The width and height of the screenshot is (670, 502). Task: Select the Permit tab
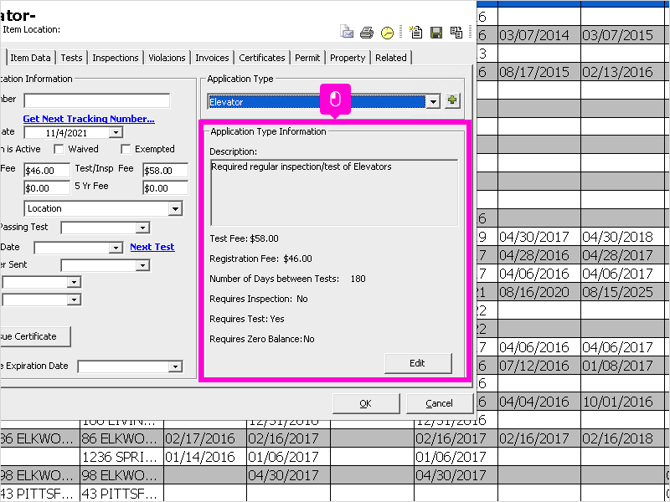(307, 57)
